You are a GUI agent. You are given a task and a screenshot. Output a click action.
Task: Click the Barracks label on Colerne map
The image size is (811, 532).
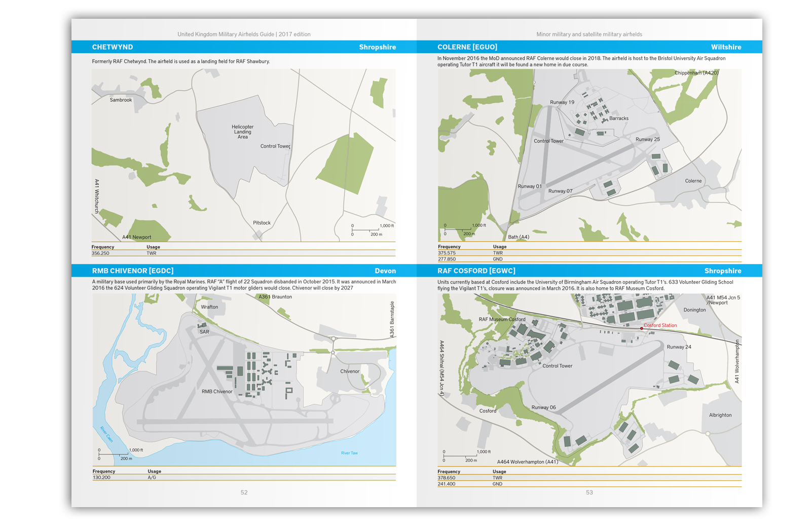(x=618, y=119)
